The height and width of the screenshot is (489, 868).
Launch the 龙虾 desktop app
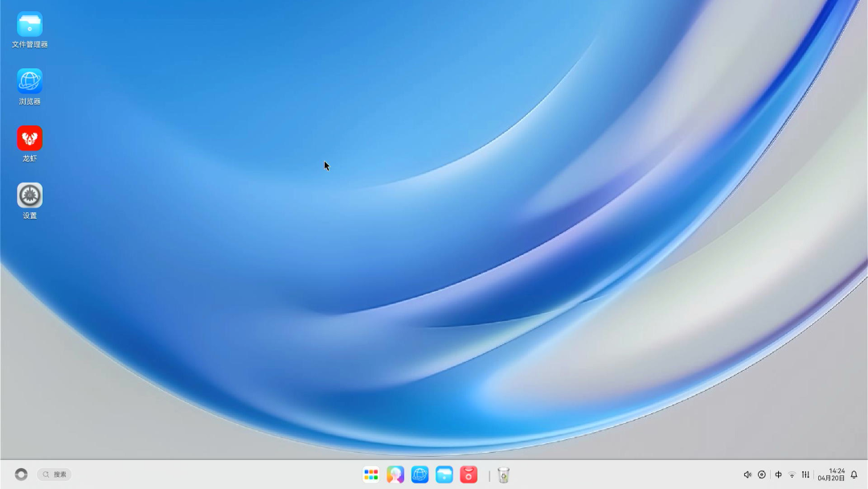30,144
